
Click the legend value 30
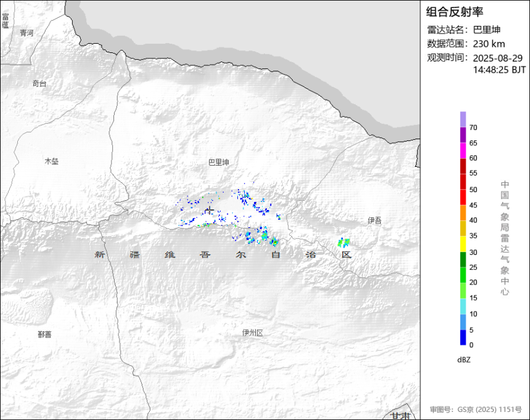tap(473, 252)
